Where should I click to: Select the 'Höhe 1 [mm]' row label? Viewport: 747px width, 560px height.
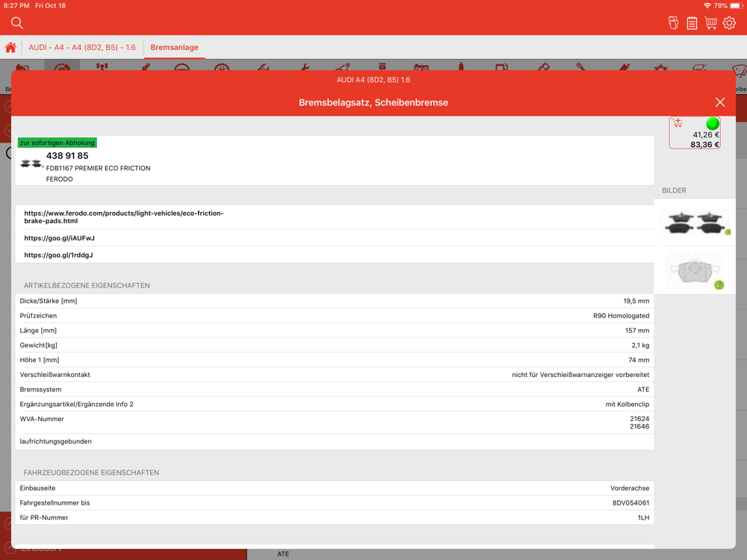(x=40, y=360)
